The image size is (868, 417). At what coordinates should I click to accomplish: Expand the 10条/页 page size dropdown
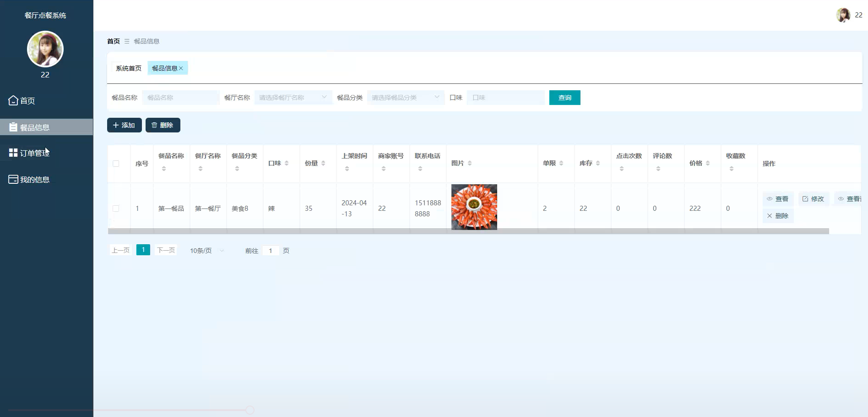(x=206, y=250)
